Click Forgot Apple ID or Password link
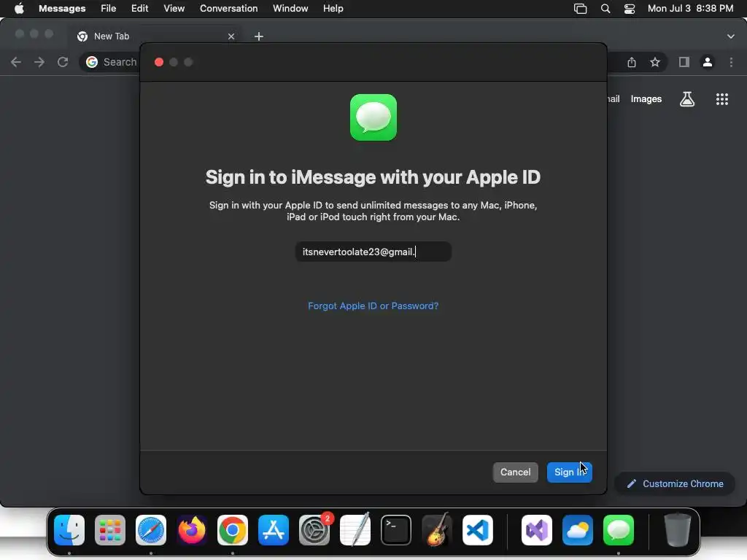The width and height of the screenshot is (747, 560). pyautogui.click(x=373, y=306)
